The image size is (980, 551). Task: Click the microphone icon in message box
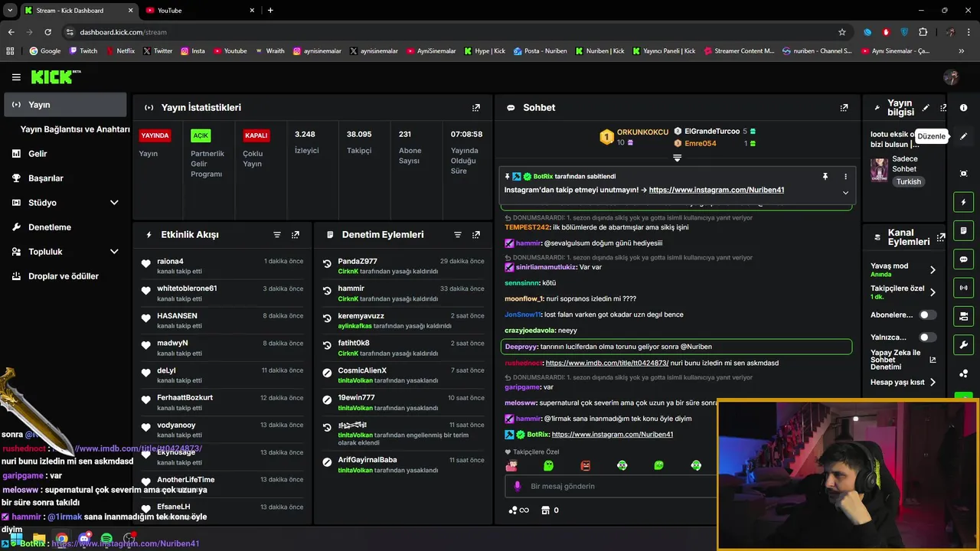click(x=518, y=486)
